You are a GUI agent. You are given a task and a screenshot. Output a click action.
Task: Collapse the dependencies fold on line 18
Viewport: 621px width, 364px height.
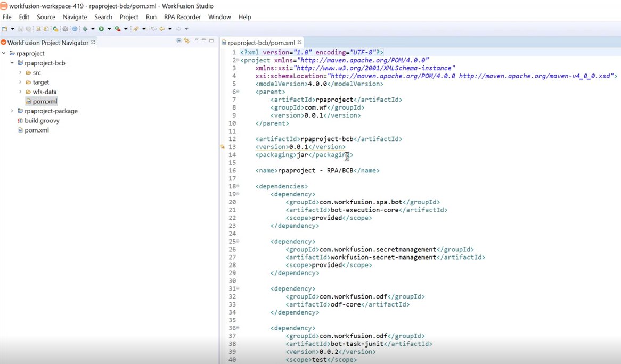[238, 186]
